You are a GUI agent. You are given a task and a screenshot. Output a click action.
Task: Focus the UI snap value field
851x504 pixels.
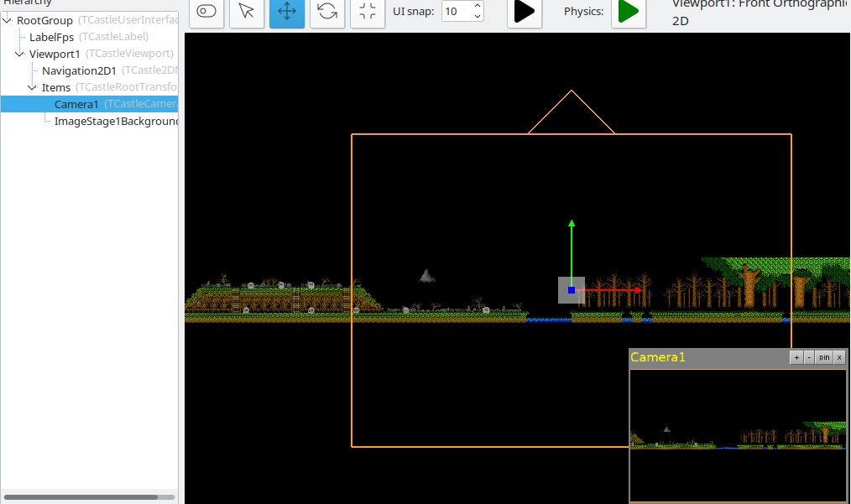click(x=457, y=12)
